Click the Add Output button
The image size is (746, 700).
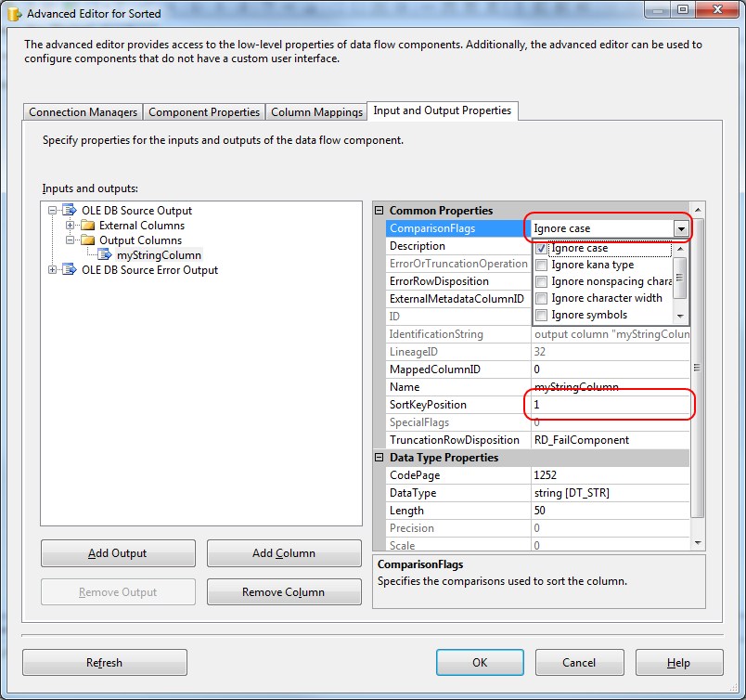click(117, 552)
